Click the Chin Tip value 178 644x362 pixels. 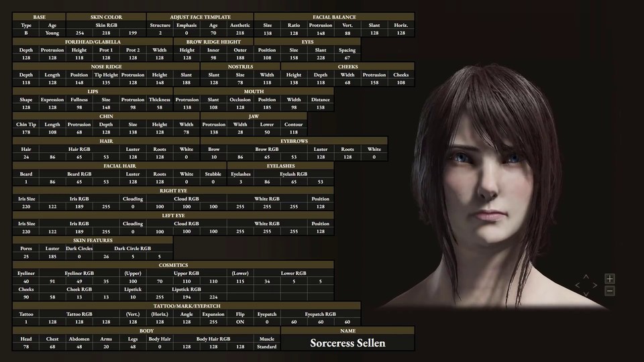[26, 132]
